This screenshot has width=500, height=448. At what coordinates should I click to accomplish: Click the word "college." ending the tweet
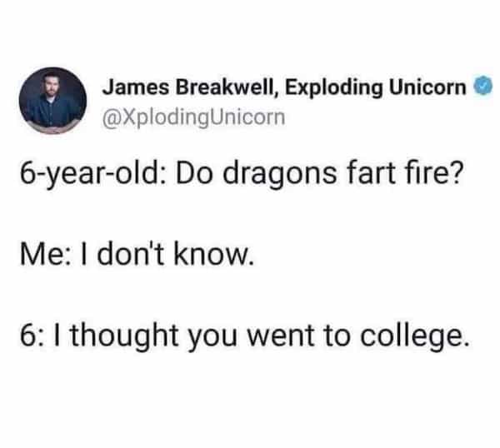[x=415, y=336]
